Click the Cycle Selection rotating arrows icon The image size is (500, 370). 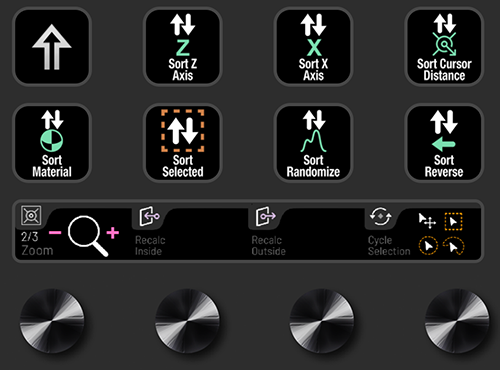[x=380, y=216]
